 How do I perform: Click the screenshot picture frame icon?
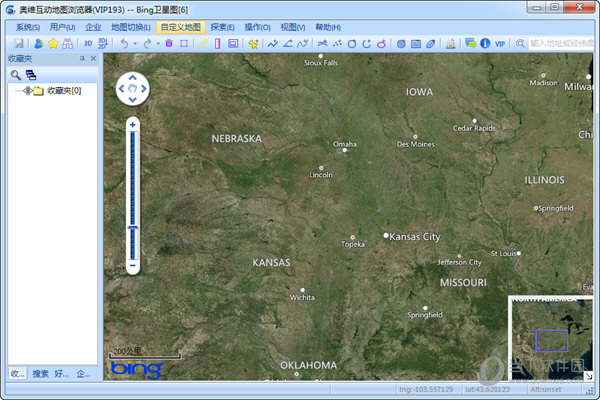[233, 44]
